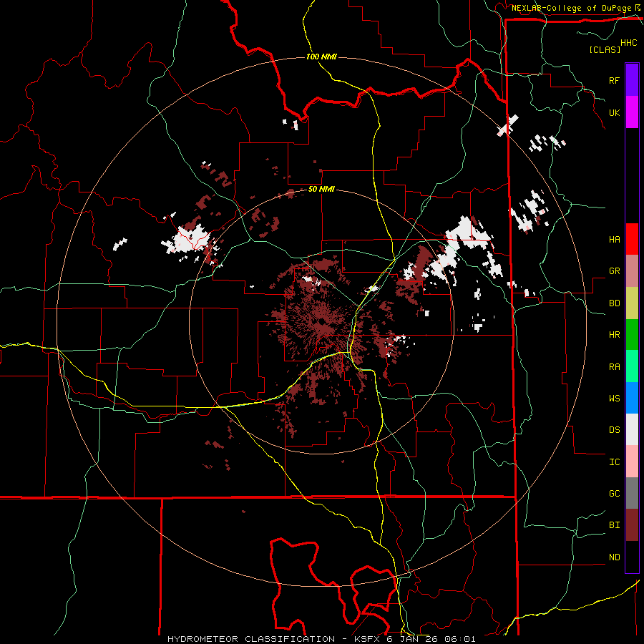
Task: Click the UK legend label
Action: point(614,112)
